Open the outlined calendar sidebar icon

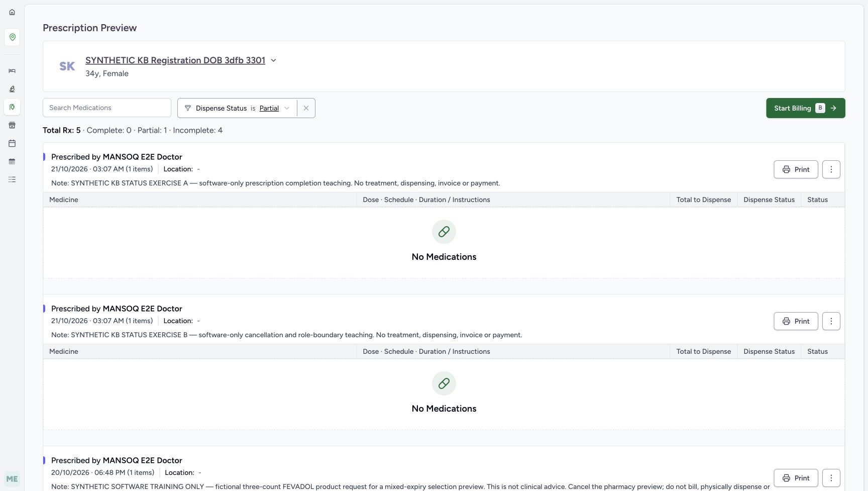click(12, 143)
